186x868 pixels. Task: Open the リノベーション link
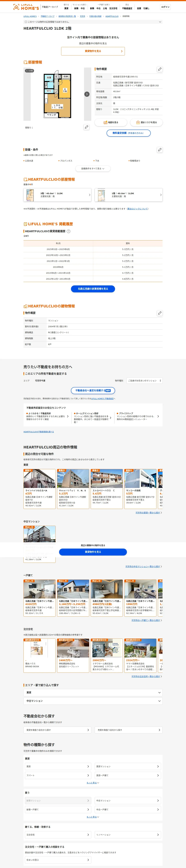[x=128, y=835]
